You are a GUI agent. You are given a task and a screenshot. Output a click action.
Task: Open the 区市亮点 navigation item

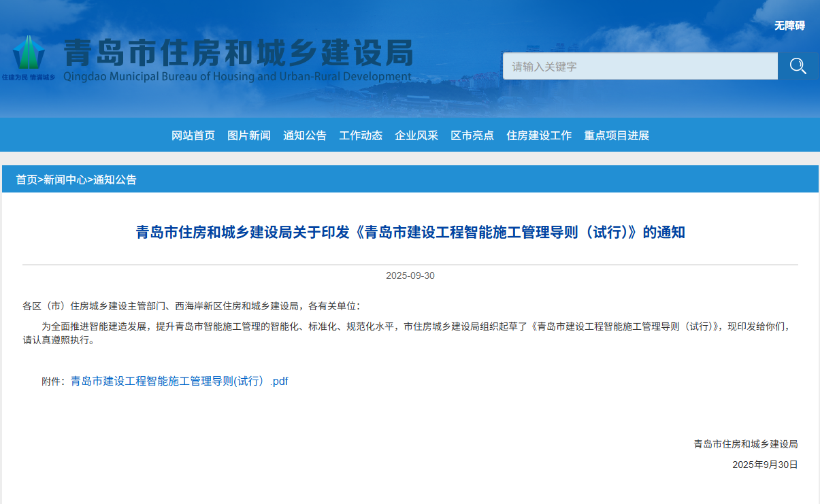472,135
